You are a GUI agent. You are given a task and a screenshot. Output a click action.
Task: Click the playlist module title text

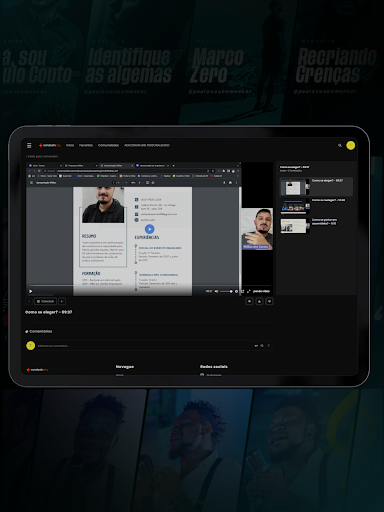[x=295, y=167]
